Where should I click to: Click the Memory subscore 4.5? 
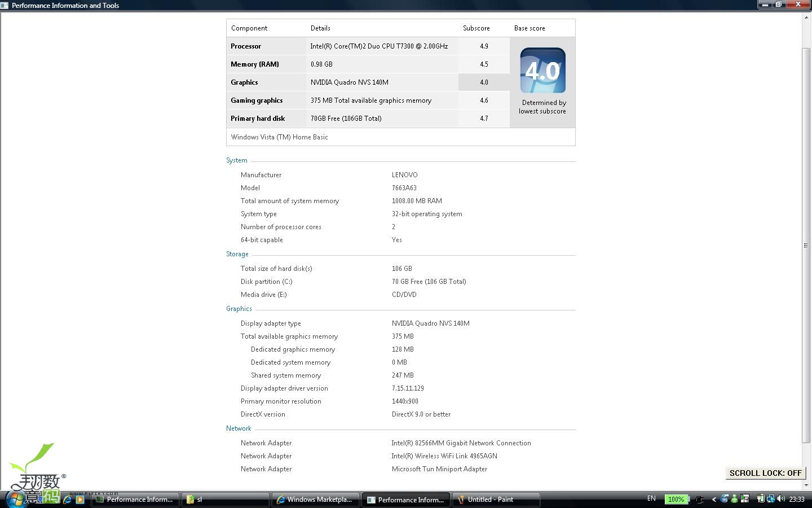[484, 64]
